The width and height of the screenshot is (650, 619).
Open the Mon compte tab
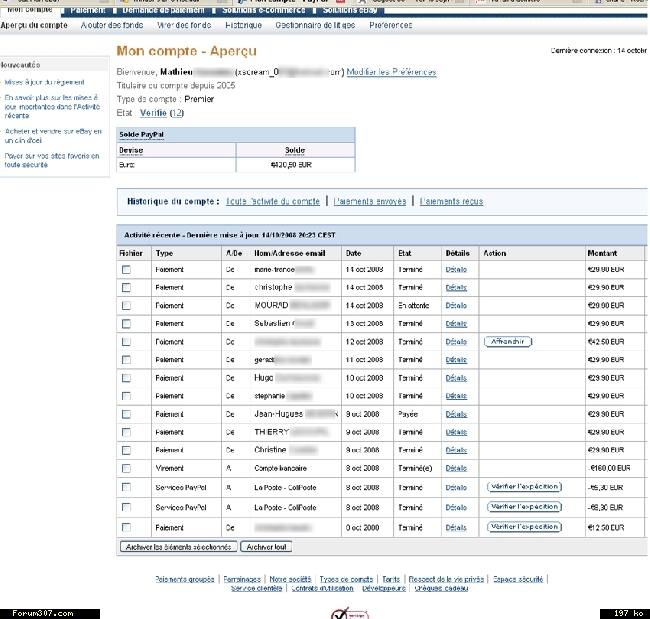pyautogui.click(x=30, y=10)
